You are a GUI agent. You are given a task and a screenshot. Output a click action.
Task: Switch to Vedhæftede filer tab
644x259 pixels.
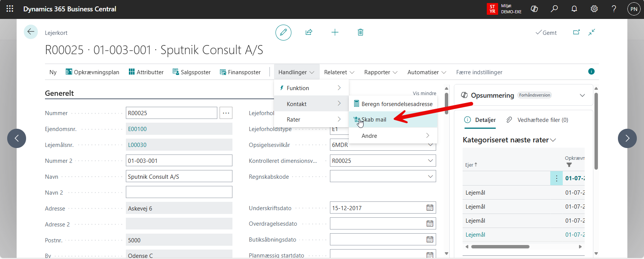click(537, 120)
